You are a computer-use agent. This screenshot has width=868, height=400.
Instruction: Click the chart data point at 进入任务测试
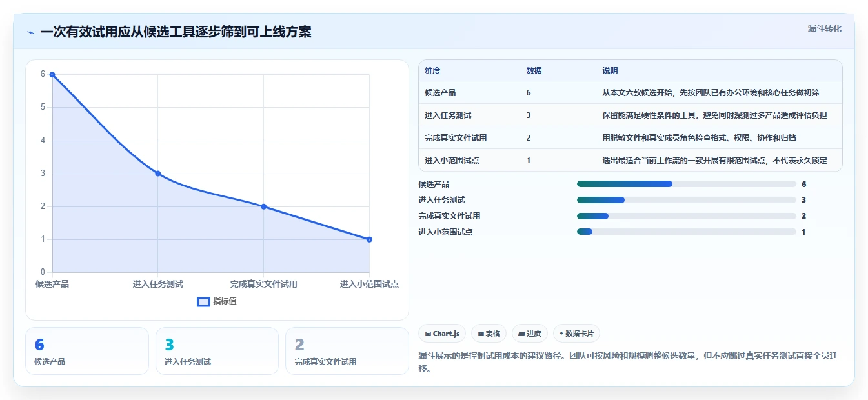point(157,174)
